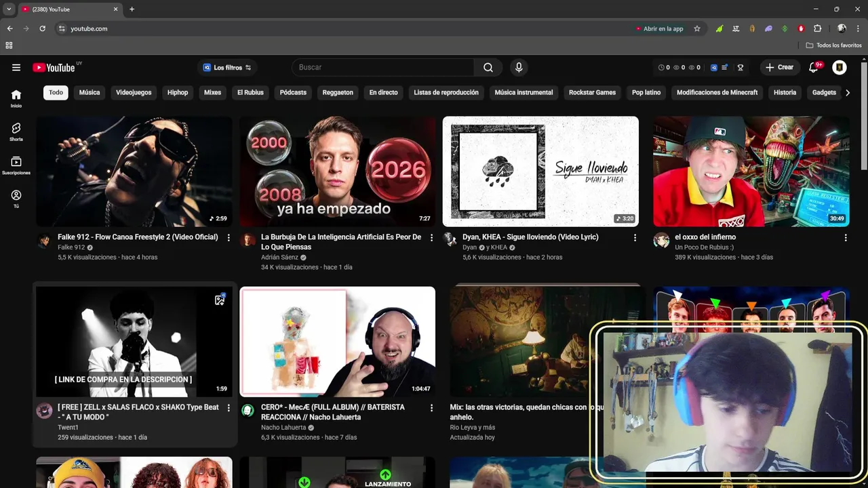The image size is (868, 488).
Task: Open options for La Burbuja video
Action: point(431,238)
